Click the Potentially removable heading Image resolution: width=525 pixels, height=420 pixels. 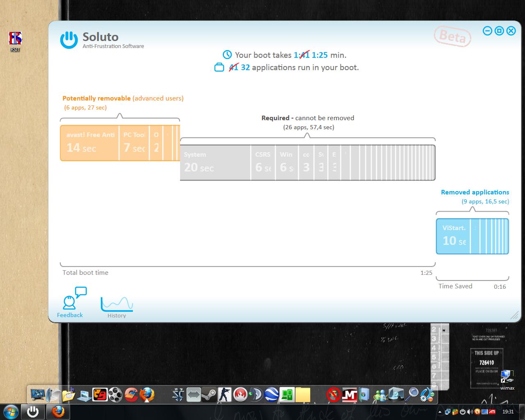pyautogui.click(x=96, y=98)
